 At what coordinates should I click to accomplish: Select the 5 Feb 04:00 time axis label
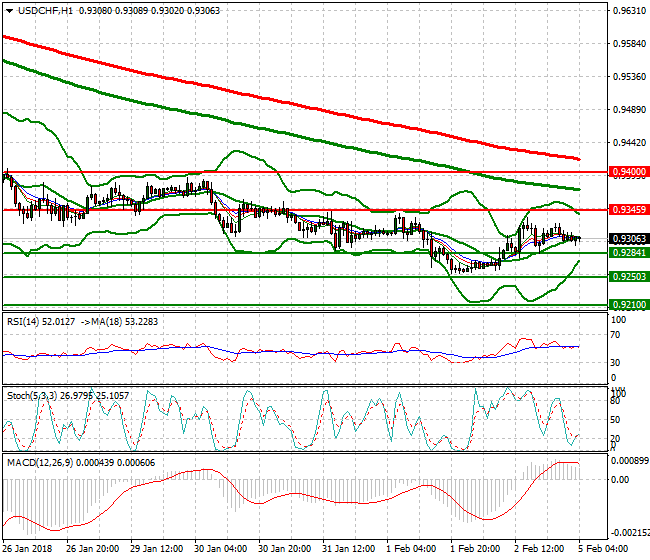pos(603,549)
